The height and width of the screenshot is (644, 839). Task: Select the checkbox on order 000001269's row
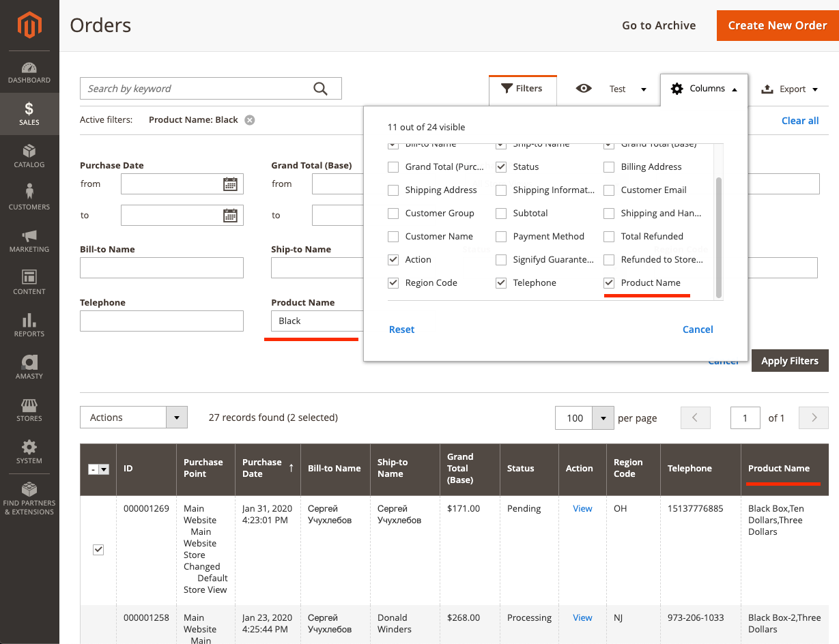[x=98, y=549]
